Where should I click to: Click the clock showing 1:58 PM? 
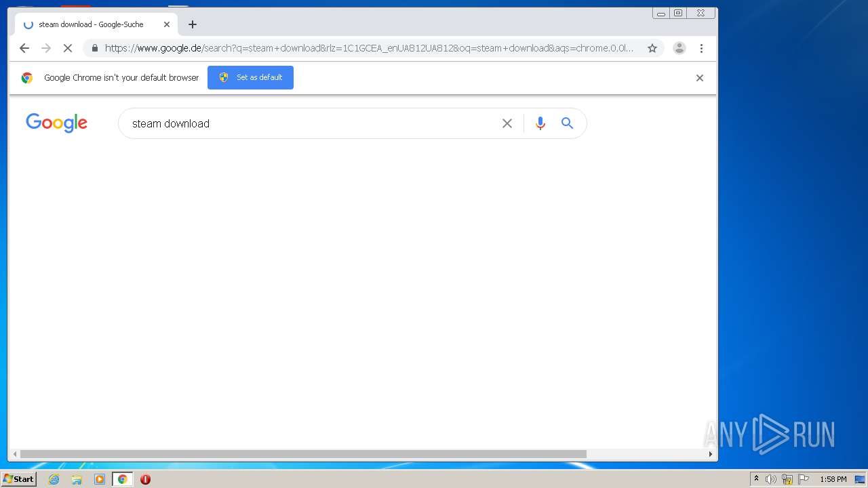click(833, 479)
